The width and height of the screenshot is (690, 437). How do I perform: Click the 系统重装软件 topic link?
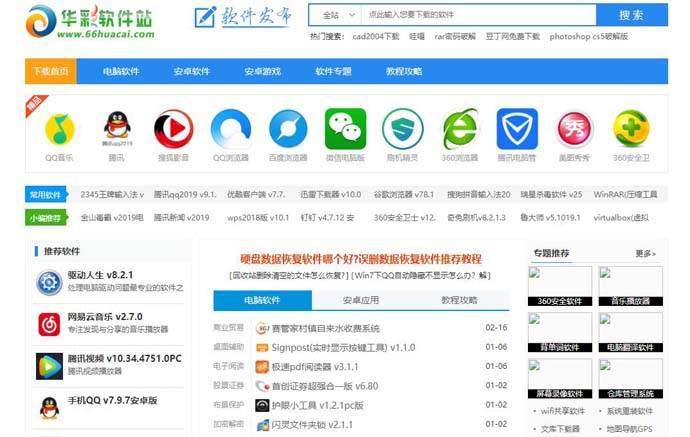coord(630,411)
